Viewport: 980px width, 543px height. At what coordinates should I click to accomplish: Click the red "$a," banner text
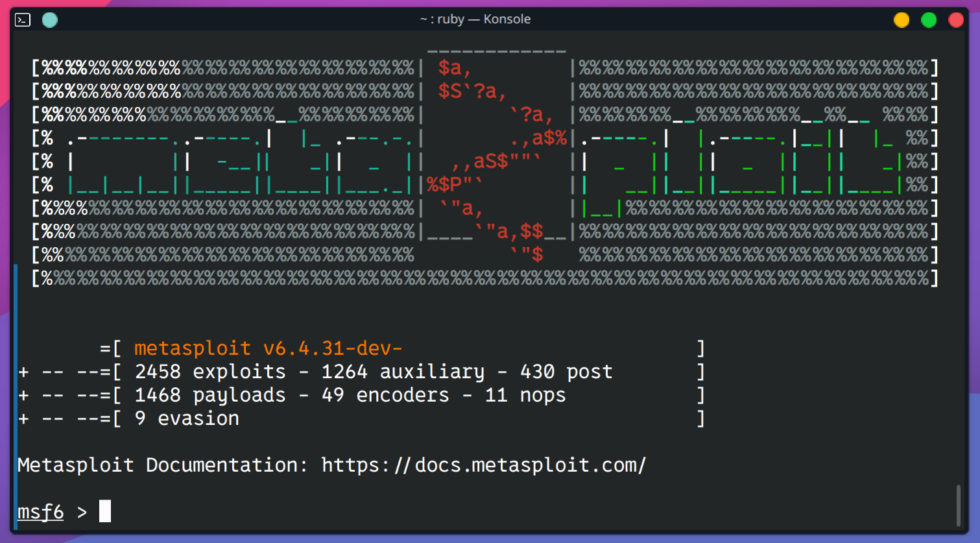point(455,68)
